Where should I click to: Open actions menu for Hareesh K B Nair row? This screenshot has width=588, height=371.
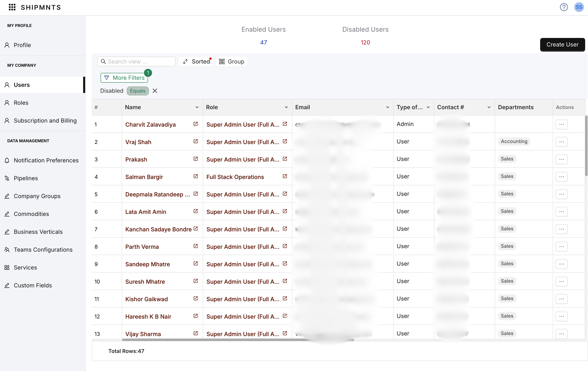(561, 316)
